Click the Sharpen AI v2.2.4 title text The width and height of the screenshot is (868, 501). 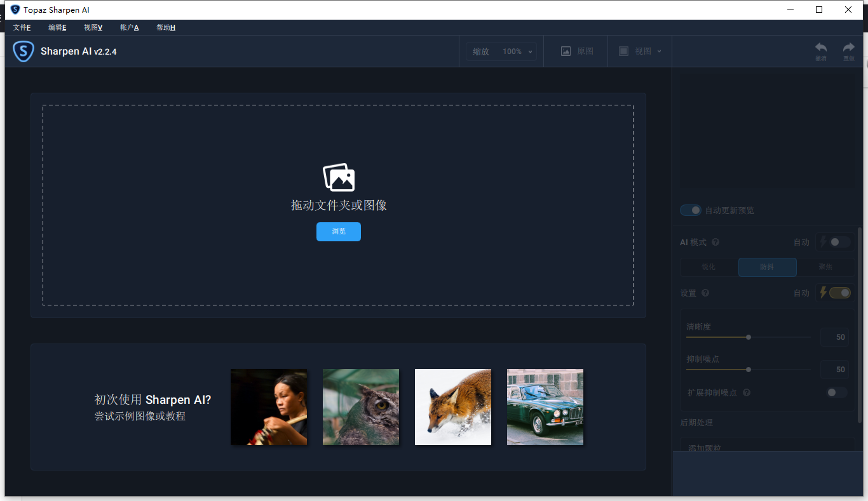[x=79, y=51]
